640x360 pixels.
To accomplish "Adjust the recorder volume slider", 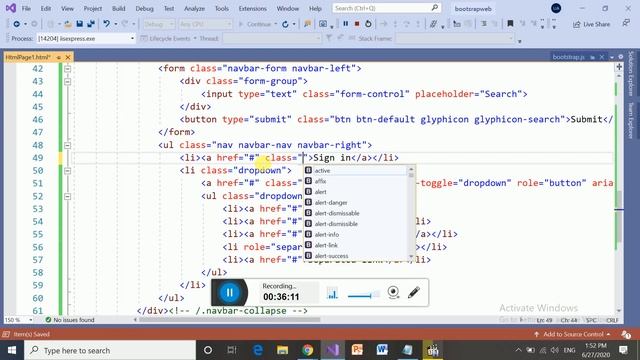I will (x=363, y=295).
